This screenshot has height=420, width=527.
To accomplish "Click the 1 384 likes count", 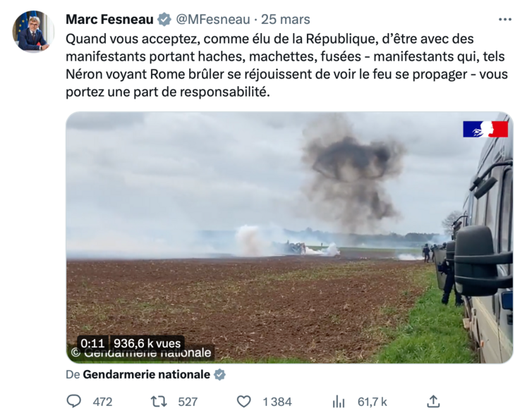I will click(x=277, y=402).
